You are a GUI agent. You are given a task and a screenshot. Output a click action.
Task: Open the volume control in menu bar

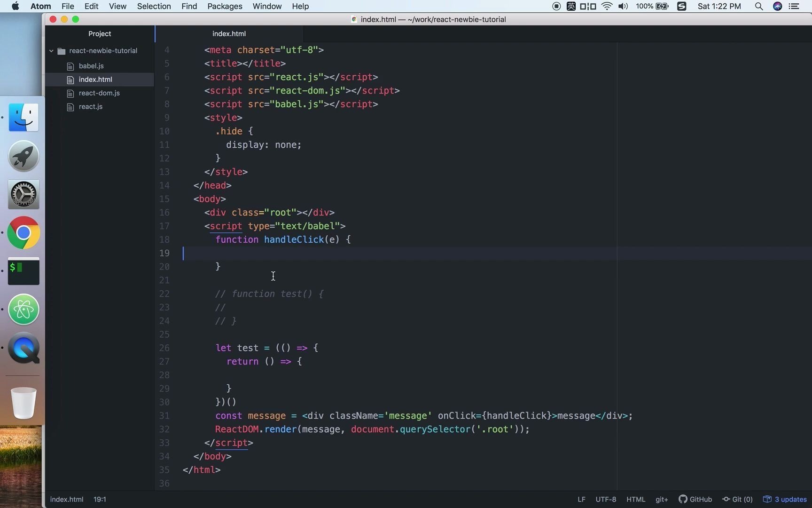point(623,6)
